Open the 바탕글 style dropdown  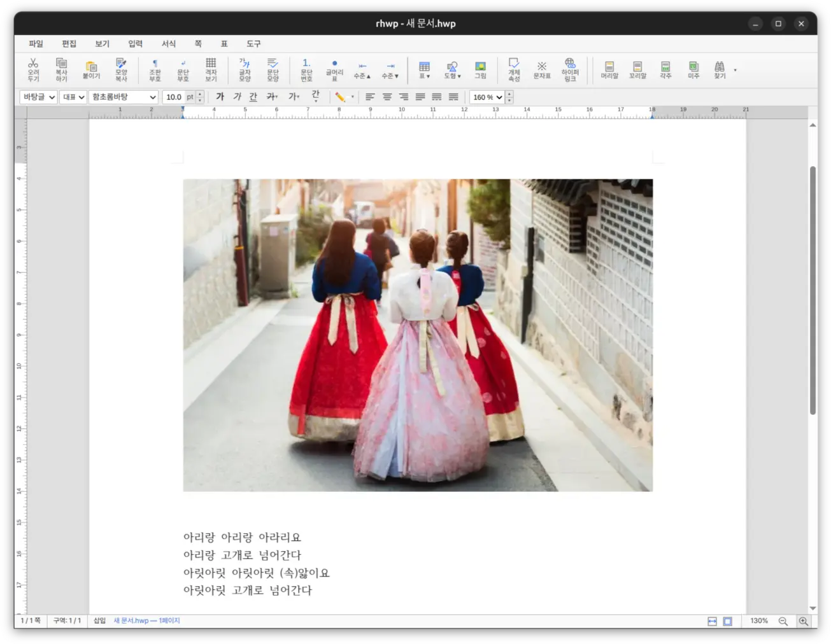37,97
